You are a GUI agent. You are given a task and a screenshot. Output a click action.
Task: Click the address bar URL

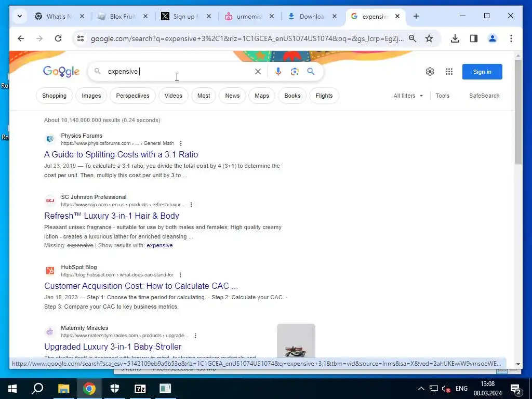pyautogui.click(x=247, y=38)
